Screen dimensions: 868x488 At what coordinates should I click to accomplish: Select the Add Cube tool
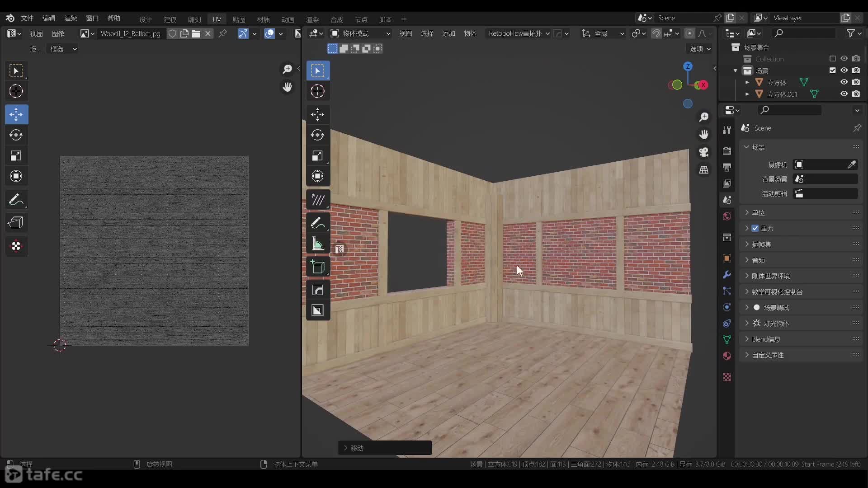(x=318, y=267)
